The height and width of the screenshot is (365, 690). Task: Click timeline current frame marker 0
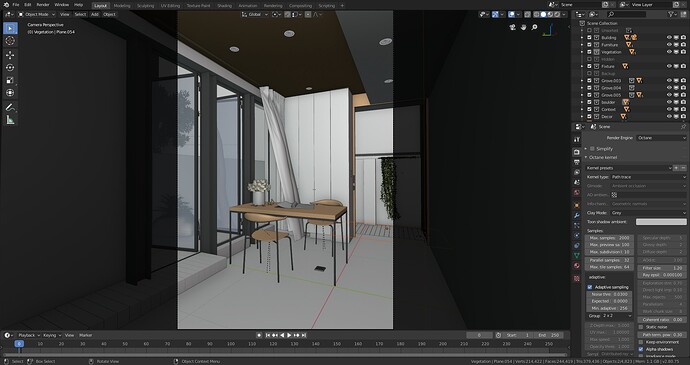pos(19,344)
